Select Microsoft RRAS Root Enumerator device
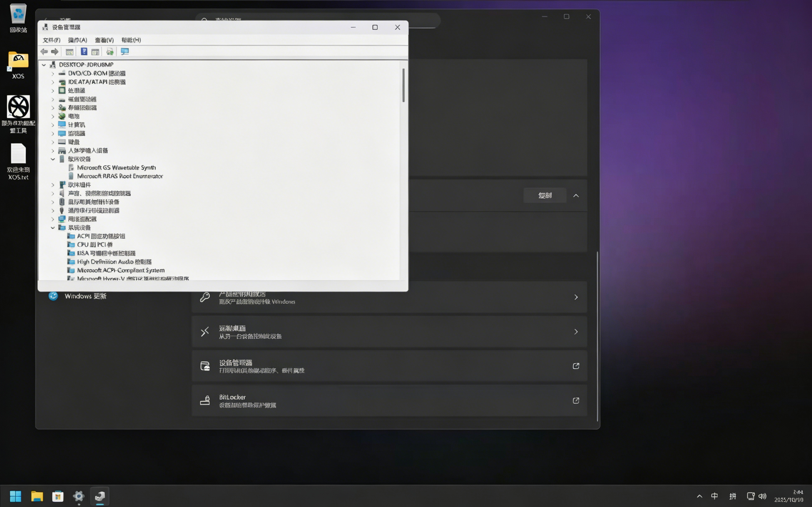 (120, 176)
